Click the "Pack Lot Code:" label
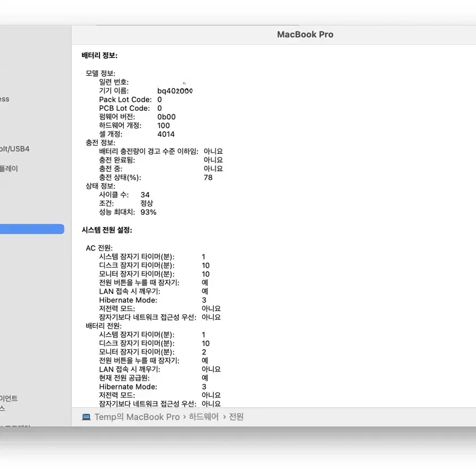The width and height of the screenshot is (476, 476). coord(126,99)
